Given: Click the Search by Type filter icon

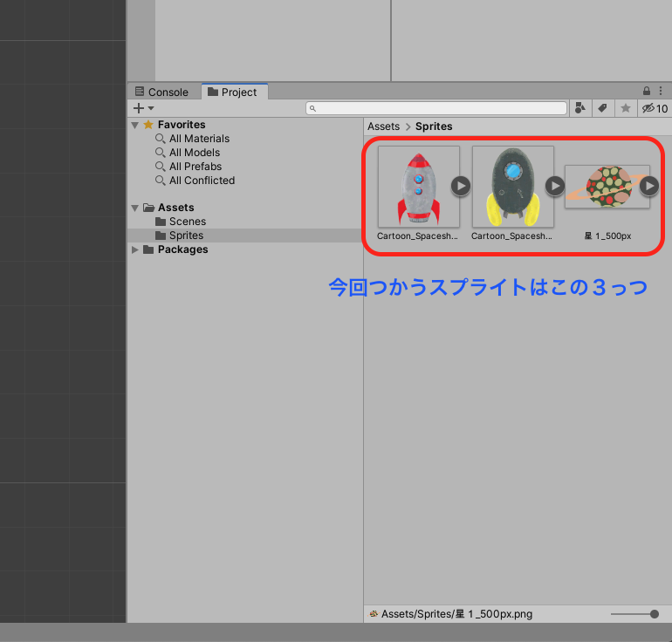Looking at the screenshot, I should tap(580, 108).
